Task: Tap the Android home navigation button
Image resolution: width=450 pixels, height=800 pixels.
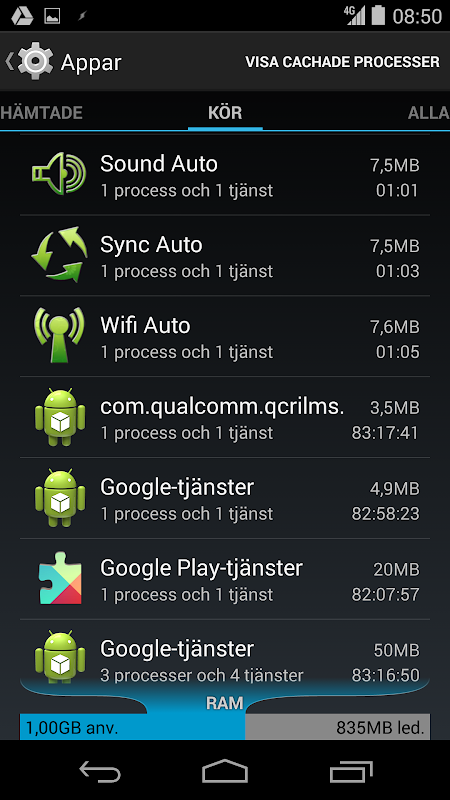Action: (x=225, y=771)
